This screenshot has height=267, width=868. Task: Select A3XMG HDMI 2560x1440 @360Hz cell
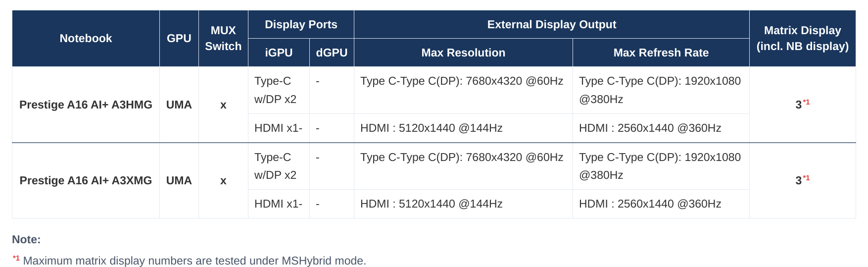661,204
